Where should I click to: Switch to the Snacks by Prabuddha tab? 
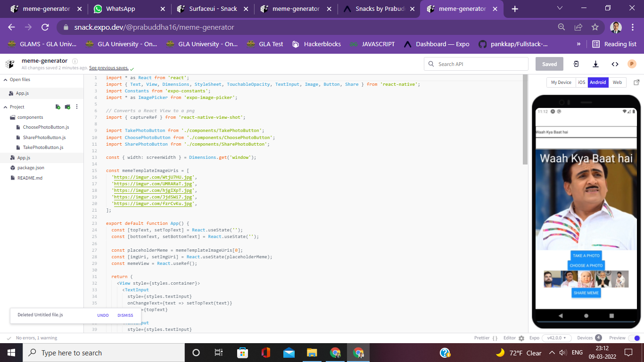click(x=377, y=8)
